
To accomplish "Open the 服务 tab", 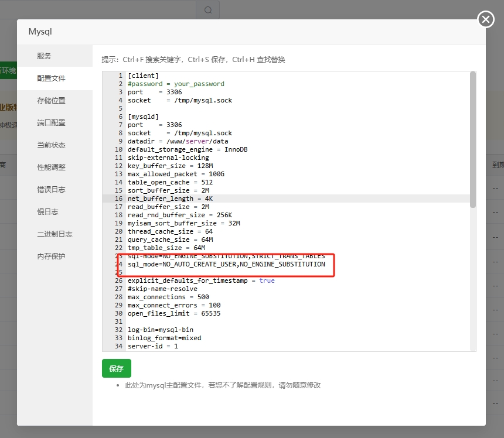I will [55, 56].
